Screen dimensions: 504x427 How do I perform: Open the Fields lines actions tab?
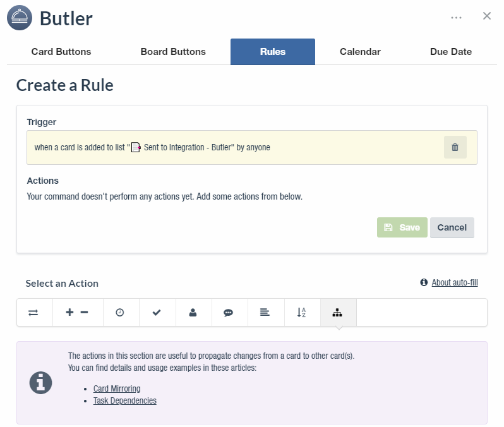(266, 312)
